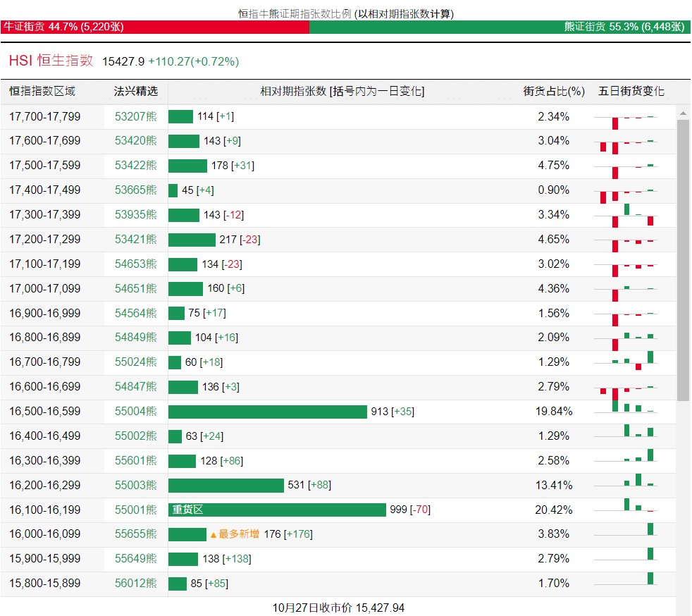Click the 五日街货变化 column header
The height and width of the screenshot is (616, 692).
[x=631, y=92]
